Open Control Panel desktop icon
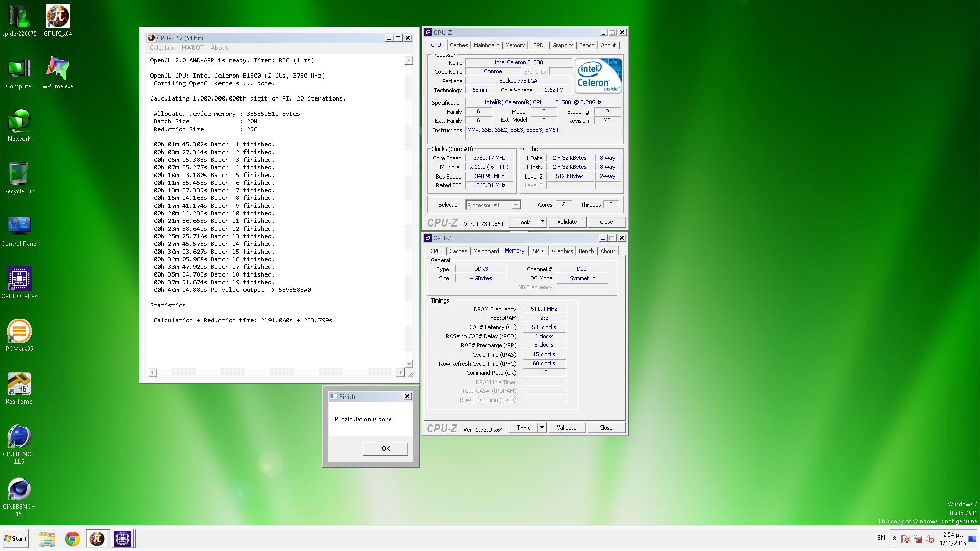This screenshot has width=980, height=551. pos(19,231)
